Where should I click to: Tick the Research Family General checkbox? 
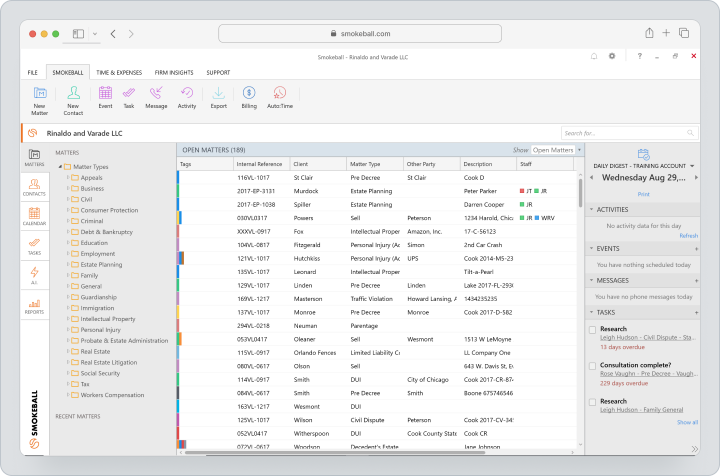point(592,402)
